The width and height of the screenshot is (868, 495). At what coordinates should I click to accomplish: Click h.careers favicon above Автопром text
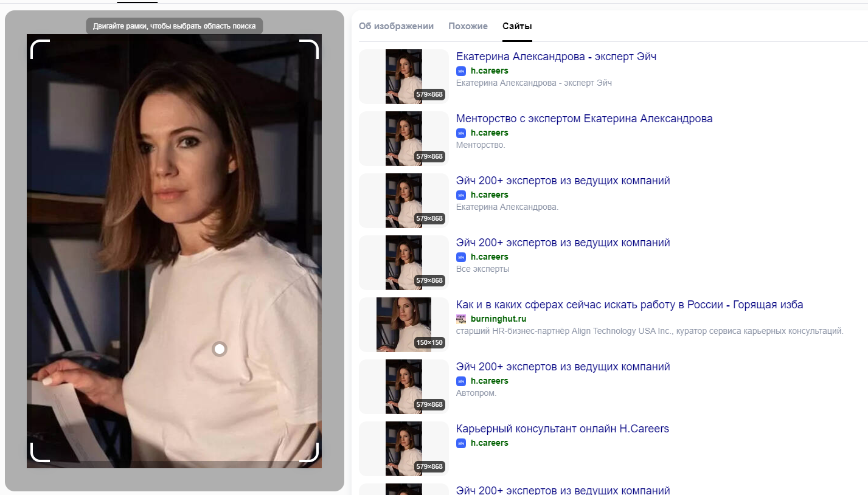click(x=461, y=381)
